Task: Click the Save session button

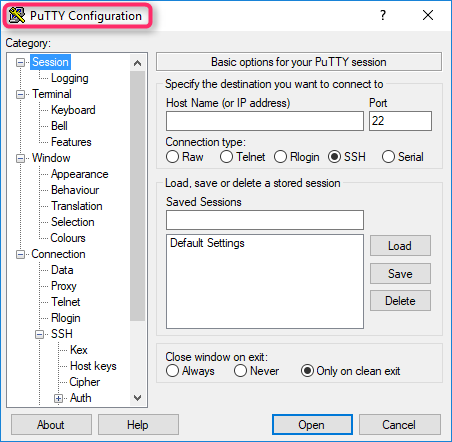Action: pos(400,274)
